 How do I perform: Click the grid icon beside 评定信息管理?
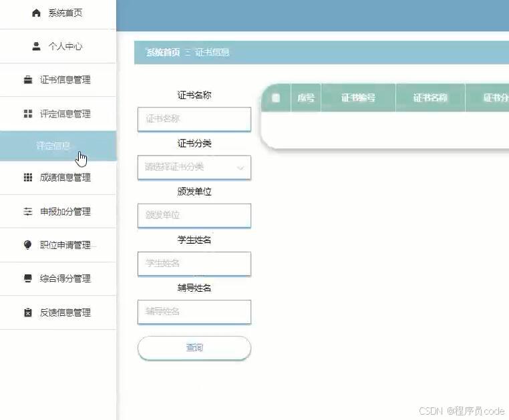tap(28, 114)
